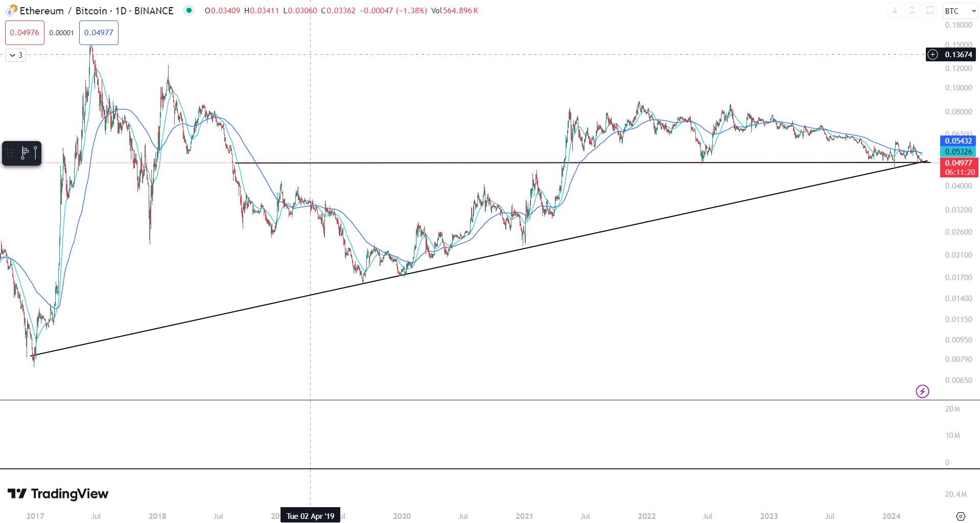Click the collapse pane arrows icon
Viewport: 980px width, 523px height.
[x=912, y=10]
